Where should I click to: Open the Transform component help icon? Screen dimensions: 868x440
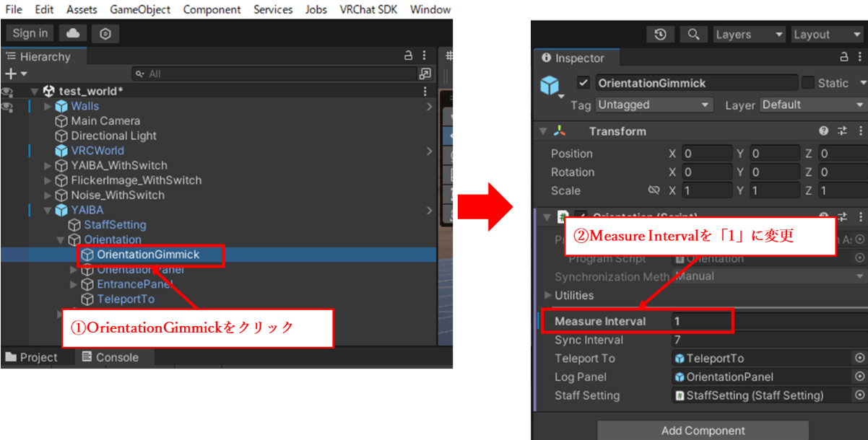click(x=823, y=131)
